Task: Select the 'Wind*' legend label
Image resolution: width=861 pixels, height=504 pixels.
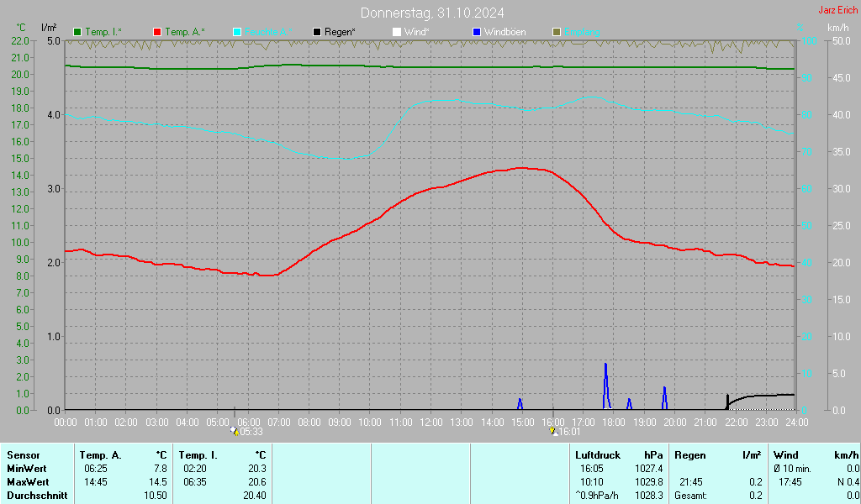Action: tap(416, 32)
